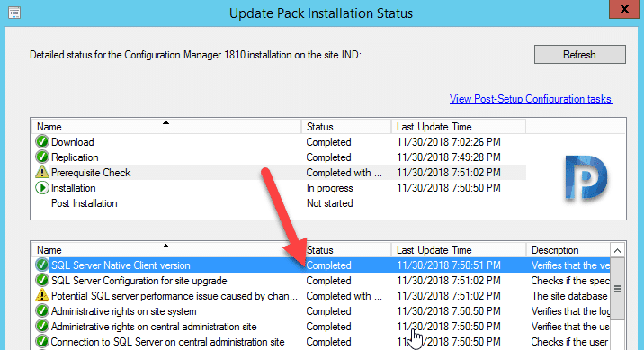The image size is (644, 350).
Task: Select the Post Installation row
Action: point(279,203)
